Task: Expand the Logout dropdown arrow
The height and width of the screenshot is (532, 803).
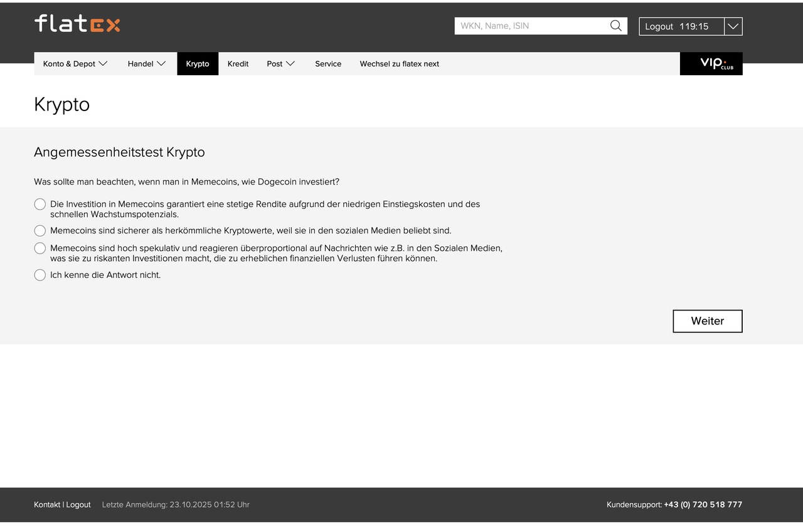Action: coord(733,26)
